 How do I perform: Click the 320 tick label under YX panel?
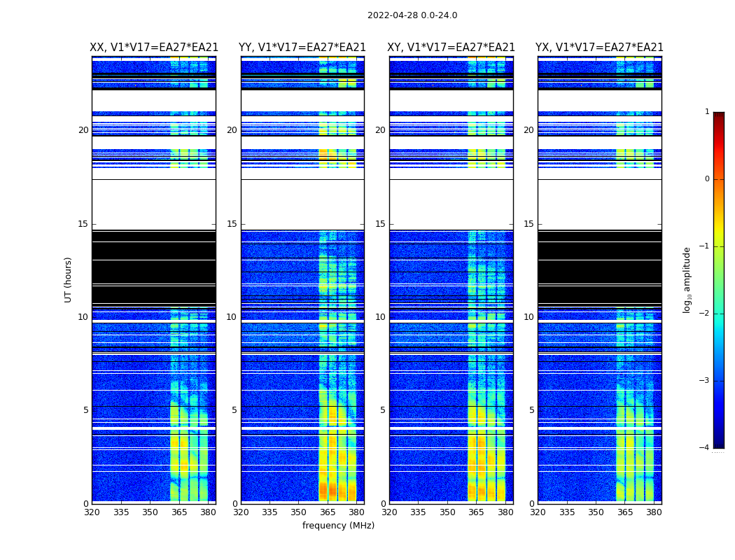[538, 512]
